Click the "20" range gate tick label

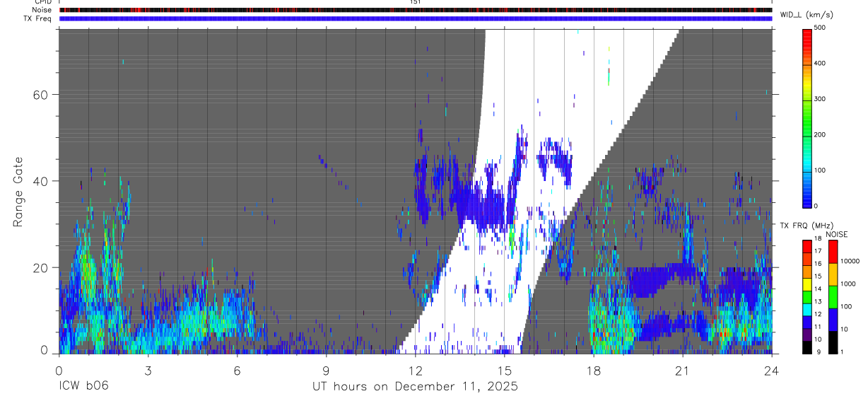pos(41,267)
